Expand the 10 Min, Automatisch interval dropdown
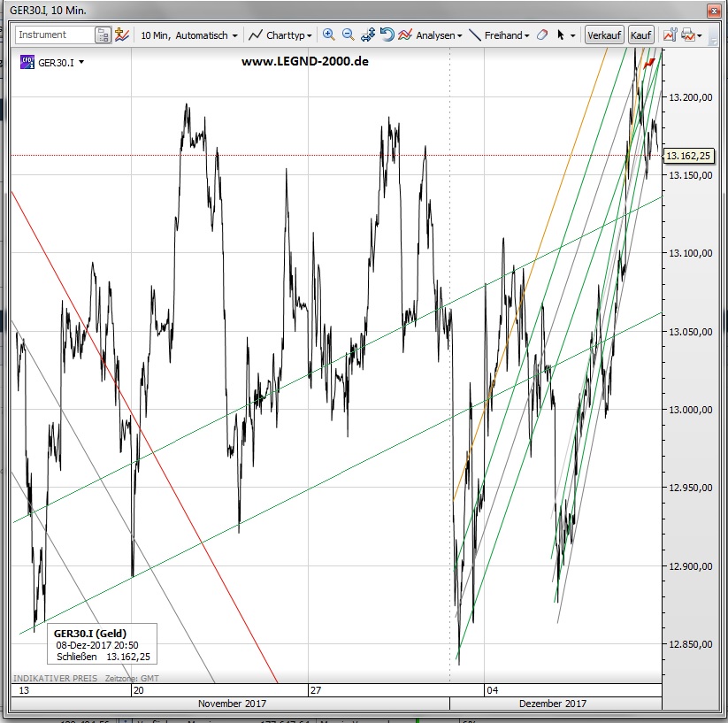Image resolution: width=728 pixels, height=723 pixels. [x=189, y=35]
